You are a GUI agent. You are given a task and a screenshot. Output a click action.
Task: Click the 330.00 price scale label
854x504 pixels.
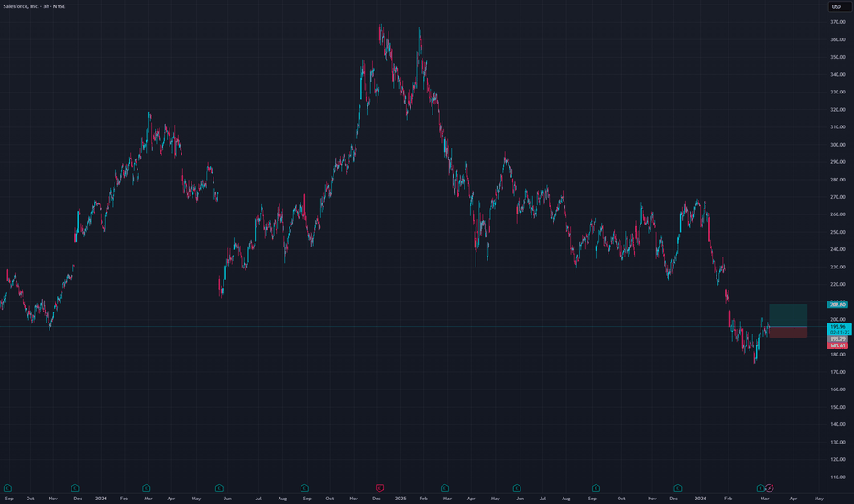(x=838, y=92)
